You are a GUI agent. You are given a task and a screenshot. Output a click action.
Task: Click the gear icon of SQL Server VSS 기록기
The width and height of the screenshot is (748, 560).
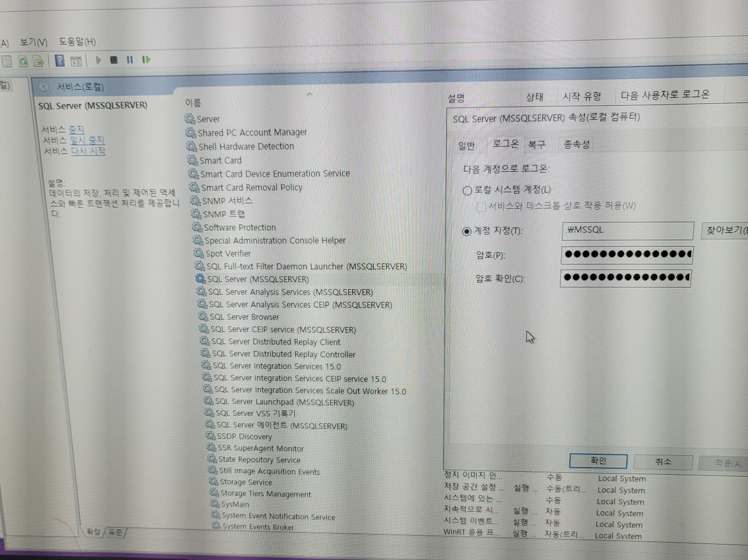(x=209, y=413)
